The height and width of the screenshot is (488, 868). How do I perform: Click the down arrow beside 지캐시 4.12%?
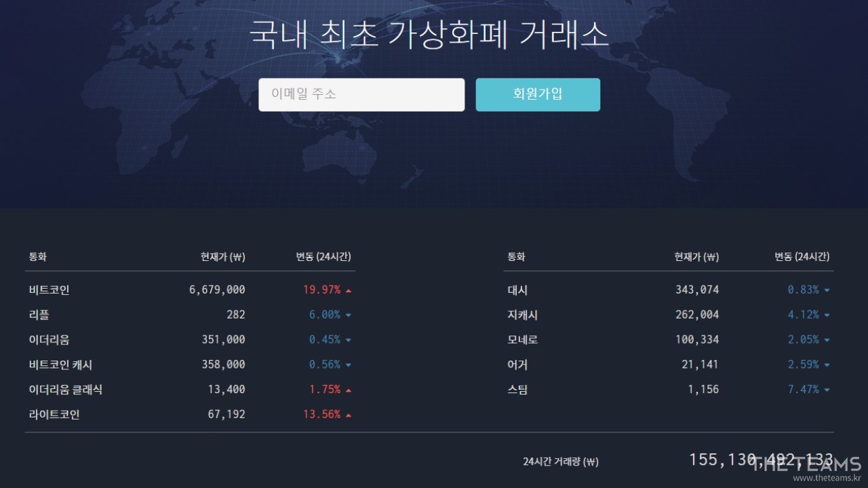point(827,315)
